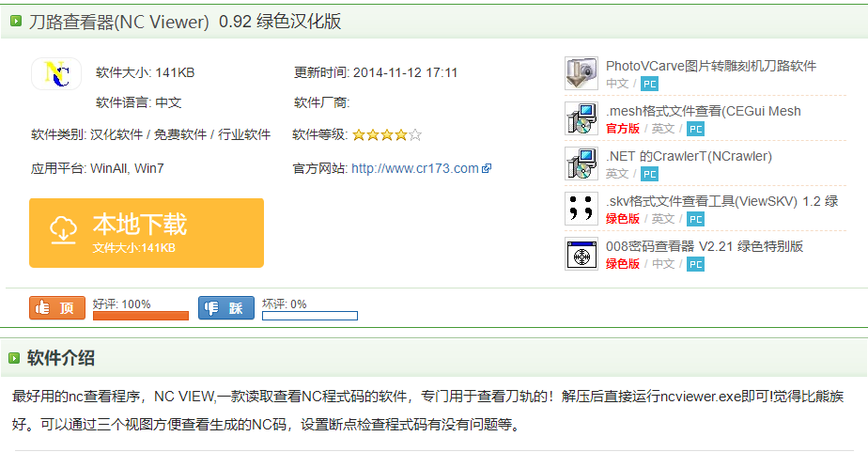
Task: Click the green arrow icon beside 刀路查看器 title
Action: pyautogui.click(x=16, y=21)
